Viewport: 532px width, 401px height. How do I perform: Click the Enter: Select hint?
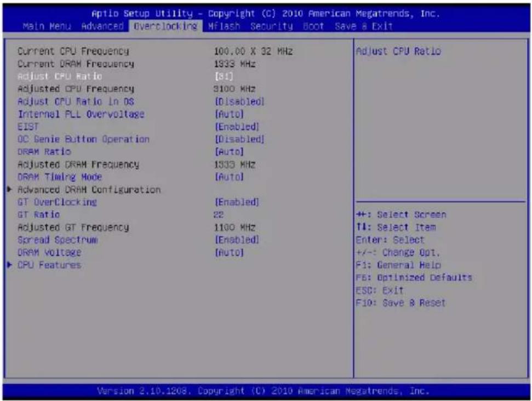[390, 240]
